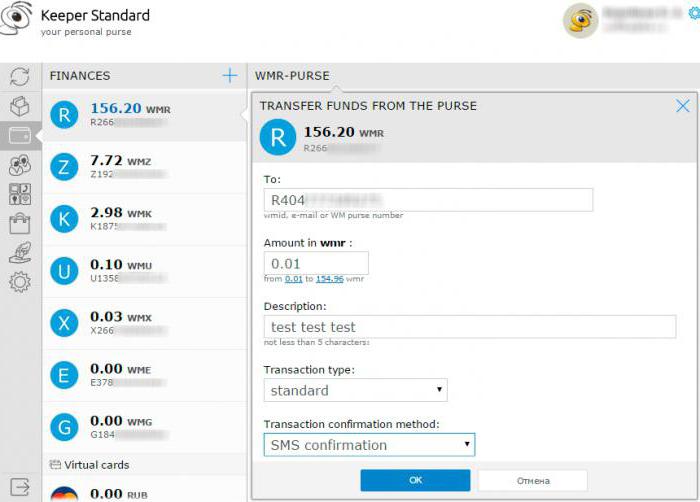700x502 pixels.
Task: Select the X WMX purse icon
Action: click(x=64, y=322)
